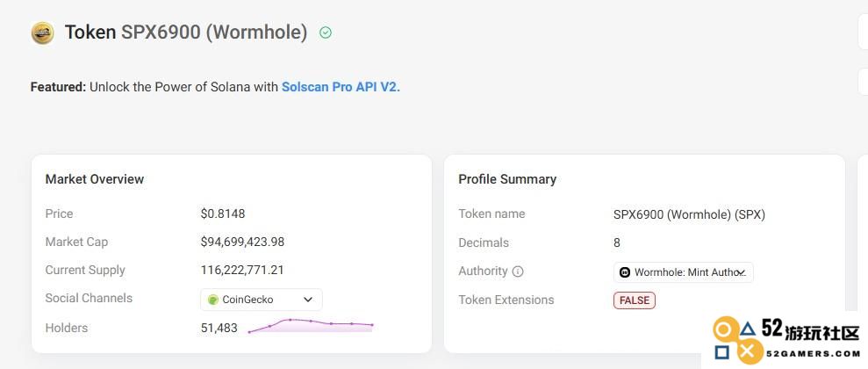
Task: Click the Authority info circle icon
Action: 518,271
